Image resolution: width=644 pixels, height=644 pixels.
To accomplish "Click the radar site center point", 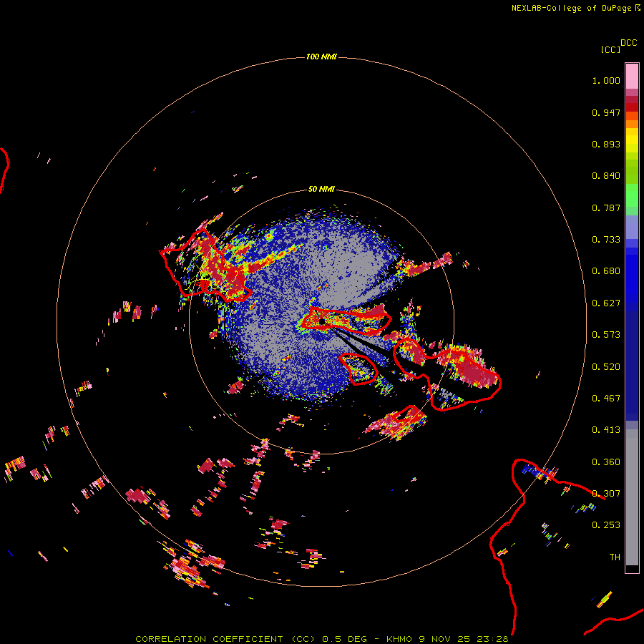I will pyautogui.click(x=322, y=321).
